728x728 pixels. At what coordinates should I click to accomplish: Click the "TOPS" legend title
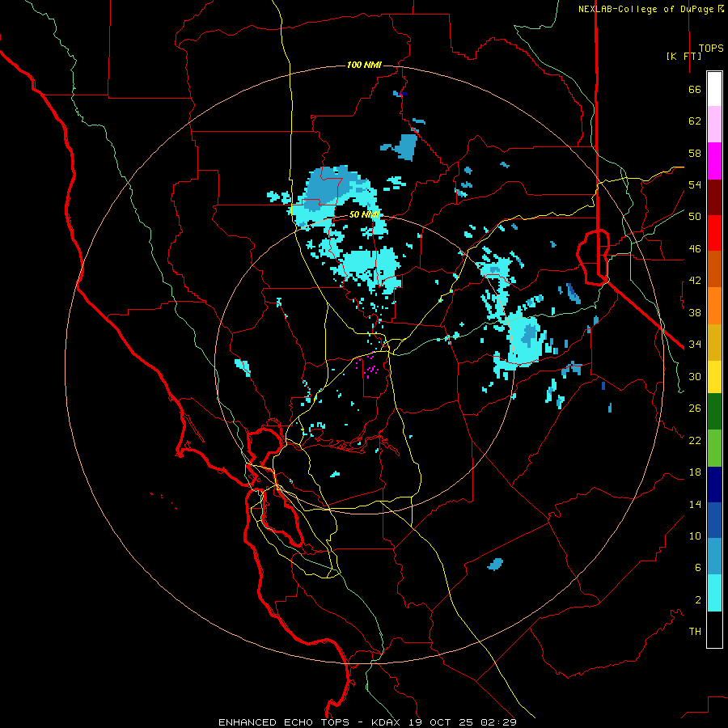click(x=711, y=49)
